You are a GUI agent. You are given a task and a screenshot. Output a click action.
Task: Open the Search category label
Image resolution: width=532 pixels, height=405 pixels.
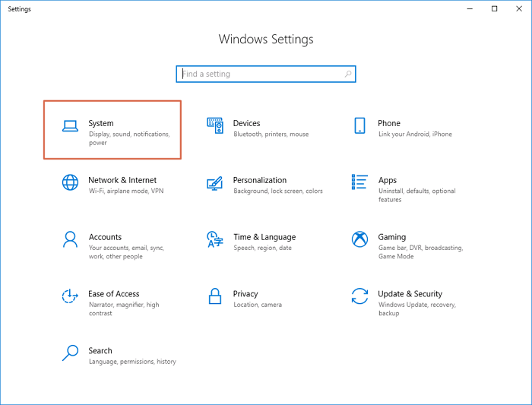coord(100,350)
